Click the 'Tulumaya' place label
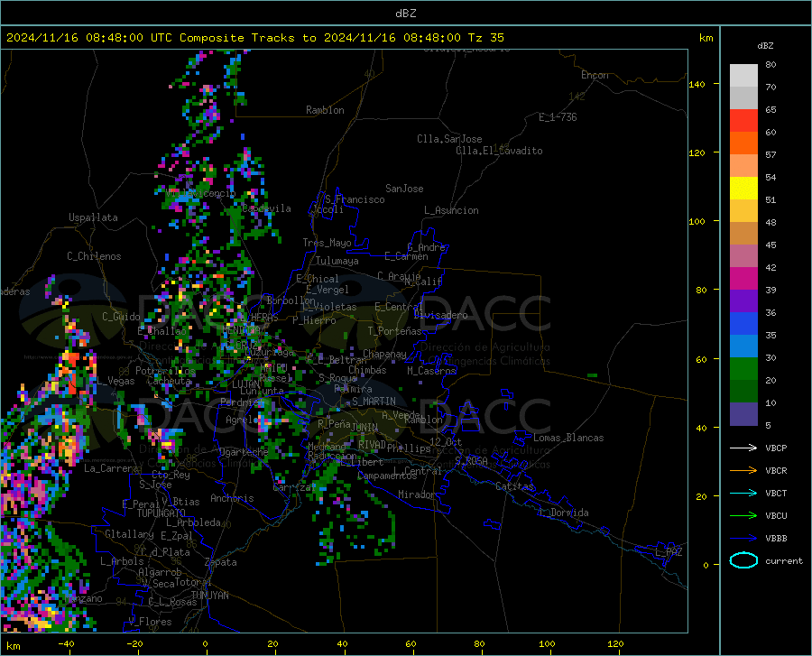This screenshot has width=812, height=656. tap(337, 261)
